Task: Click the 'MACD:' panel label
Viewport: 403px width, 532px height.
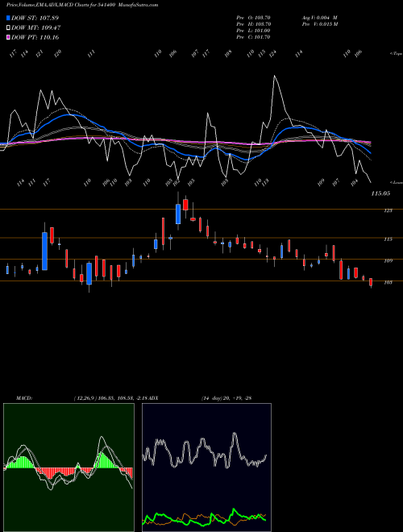Action: coord(23,398)
